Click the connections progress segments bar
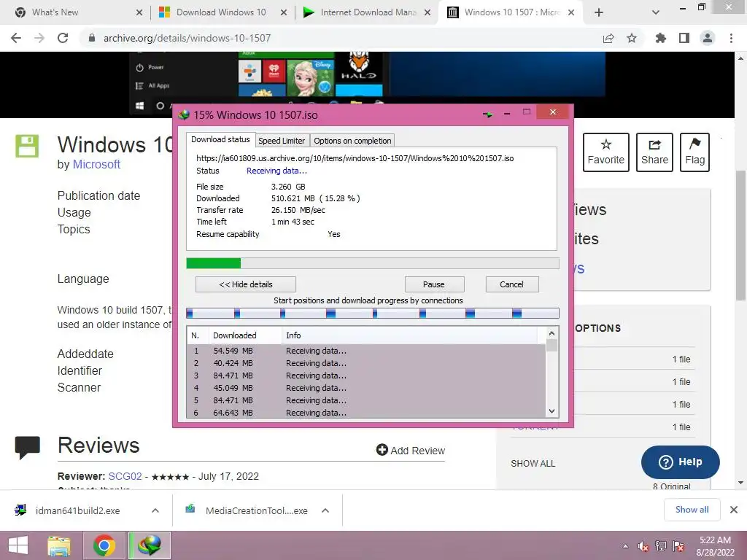The height and width of the screenshot is (560, 747). coord(373,313)
